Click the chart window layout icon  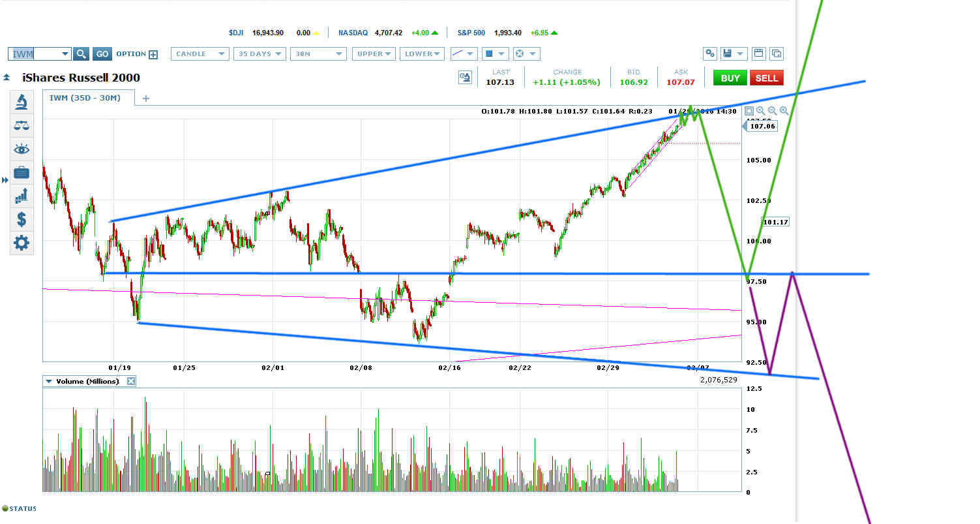pyautogui.click(x=758, y=54)
